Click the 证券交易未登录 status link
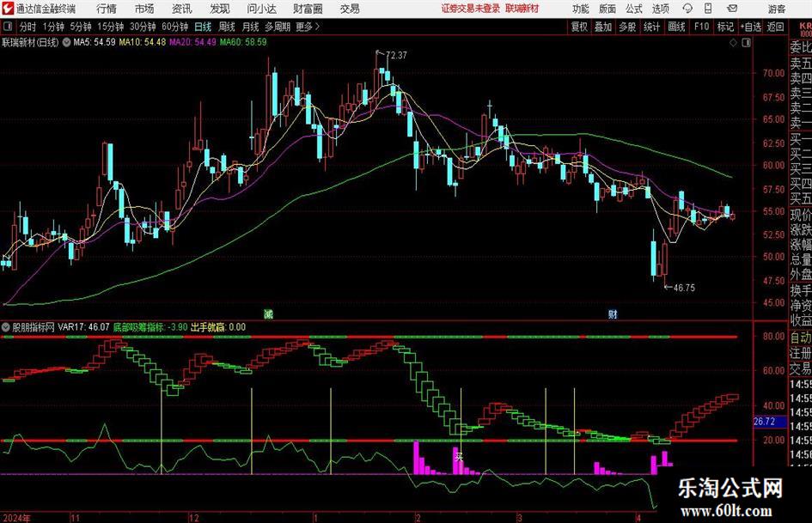This screenshot has width=812, height=523. (x=471, y=9)
